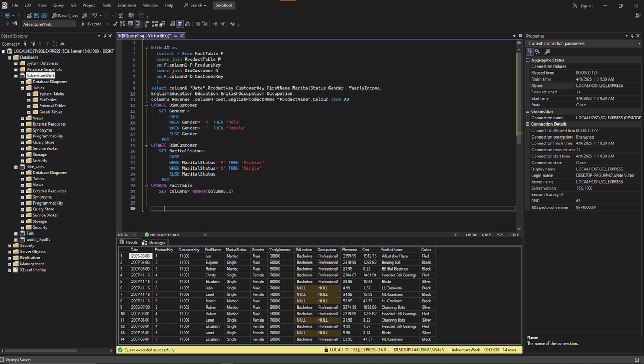Click the Sign in link
Image resolution: width=644 pixels, height=364 pixels.
583,5
